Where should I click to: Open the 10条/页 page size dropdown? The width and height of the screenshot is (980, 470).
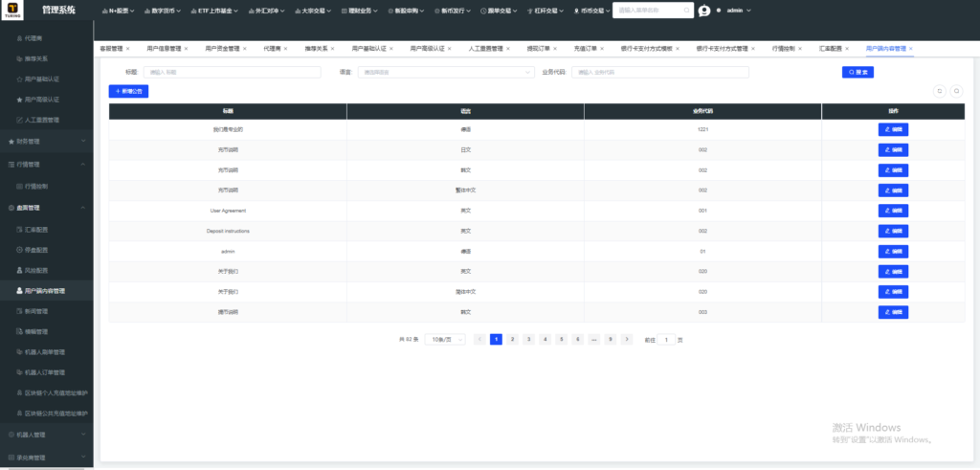click(x=445, y=340)
